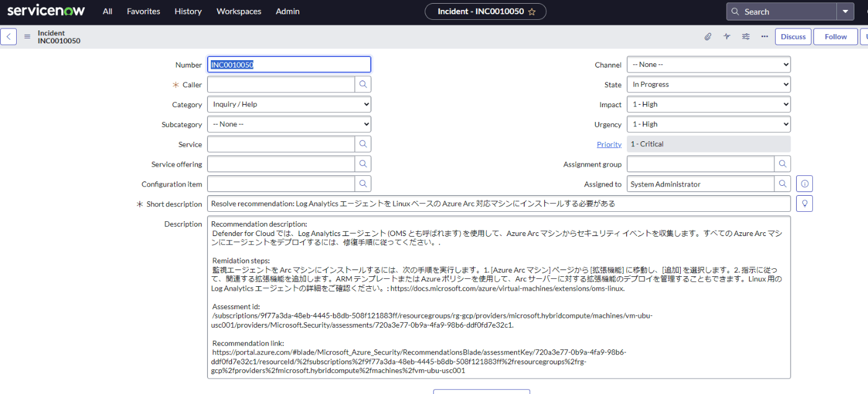The width and height of the screenshot is (868, 394).
Task: Click the Caller input field
Action: click(x=281, y=84)
